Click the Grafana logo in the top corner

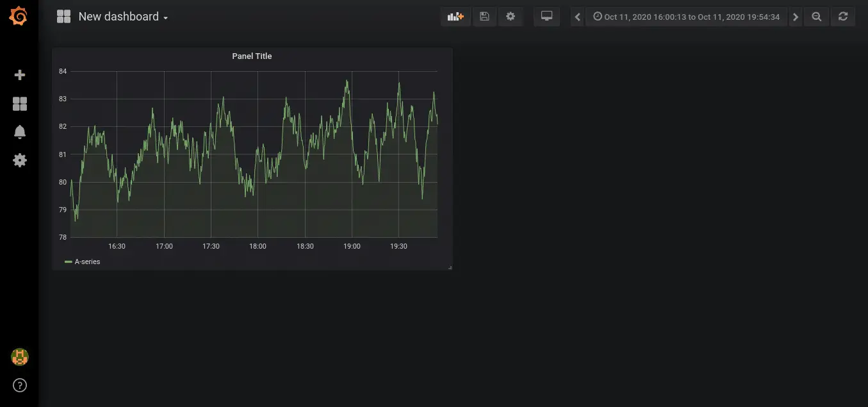click(19, 16)
